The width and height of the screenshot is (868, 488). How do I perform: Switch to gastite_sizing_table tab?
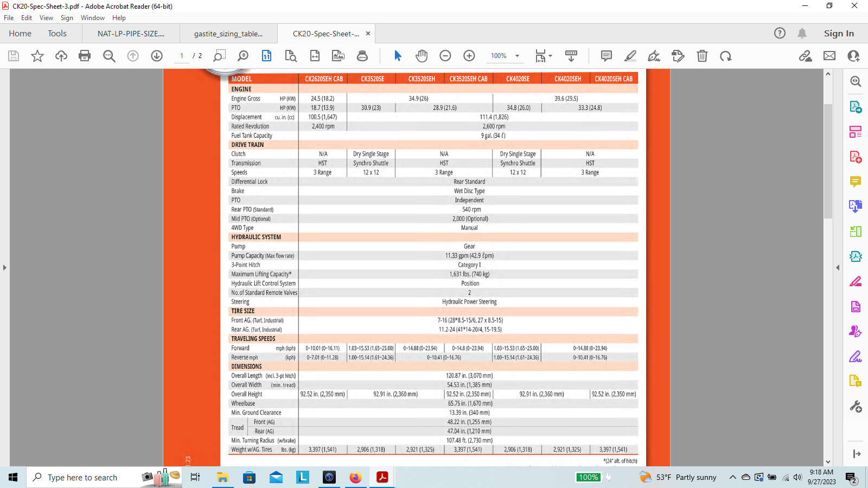click(228, 34)
